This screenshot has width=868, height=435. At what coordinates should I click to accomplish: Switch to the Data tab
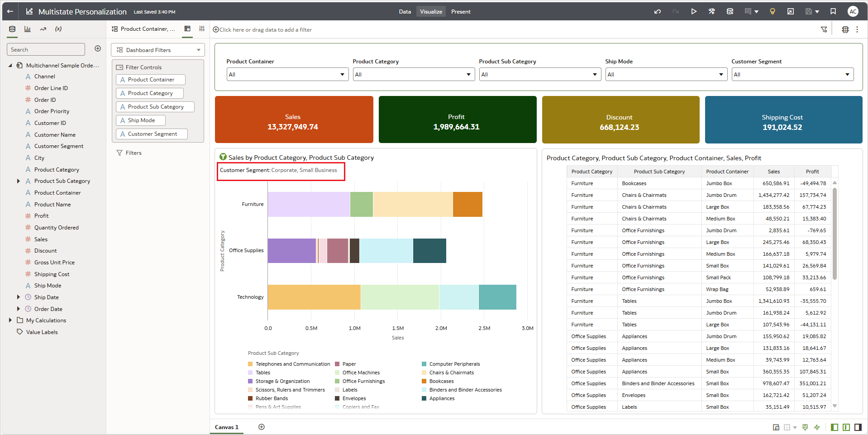[x=405, y=12]
